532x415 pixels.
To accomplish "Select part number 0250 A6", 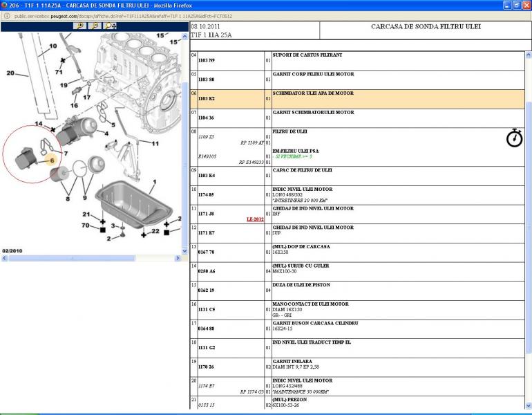I will pyautogui.click(x=207, y=271).
